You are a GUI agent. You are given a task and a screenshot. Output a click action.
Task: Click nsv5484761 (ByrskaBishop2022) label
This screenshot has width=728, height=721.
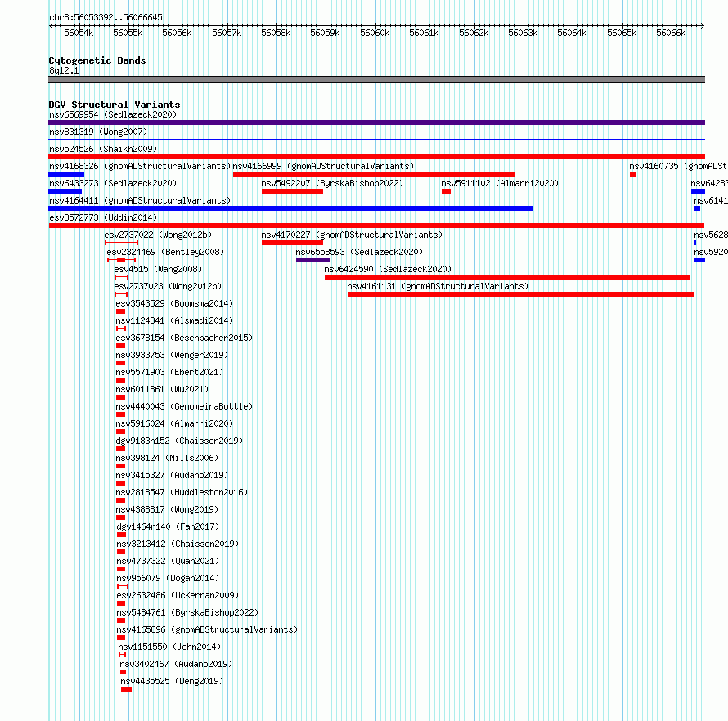[187, 612]
